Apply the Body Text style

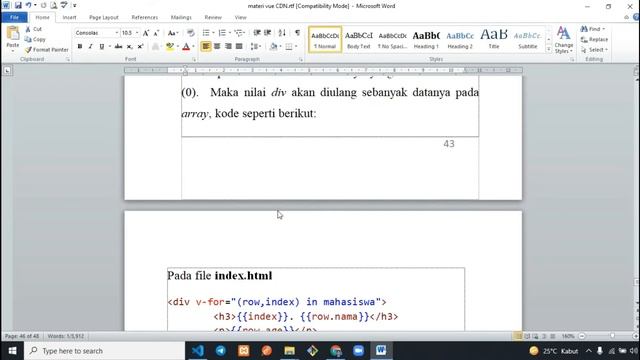359,40
